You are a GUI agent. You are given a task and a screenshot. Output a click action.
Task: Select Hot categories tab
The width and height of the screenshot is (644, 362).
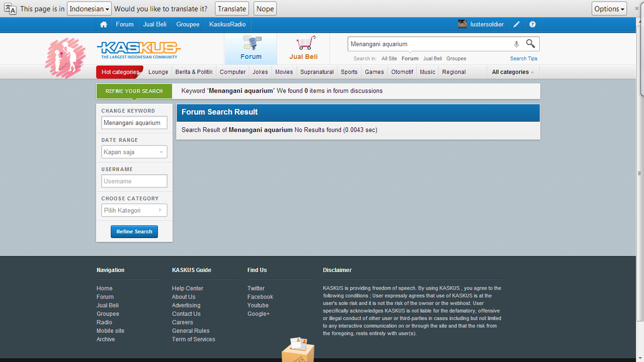pos(120,72)
